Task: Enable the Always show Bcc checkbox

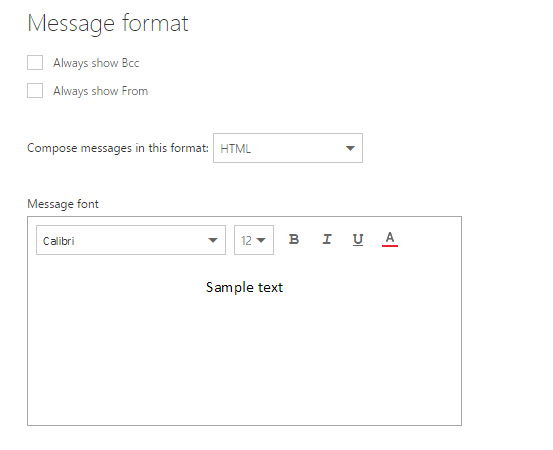Action: (35, 62)
